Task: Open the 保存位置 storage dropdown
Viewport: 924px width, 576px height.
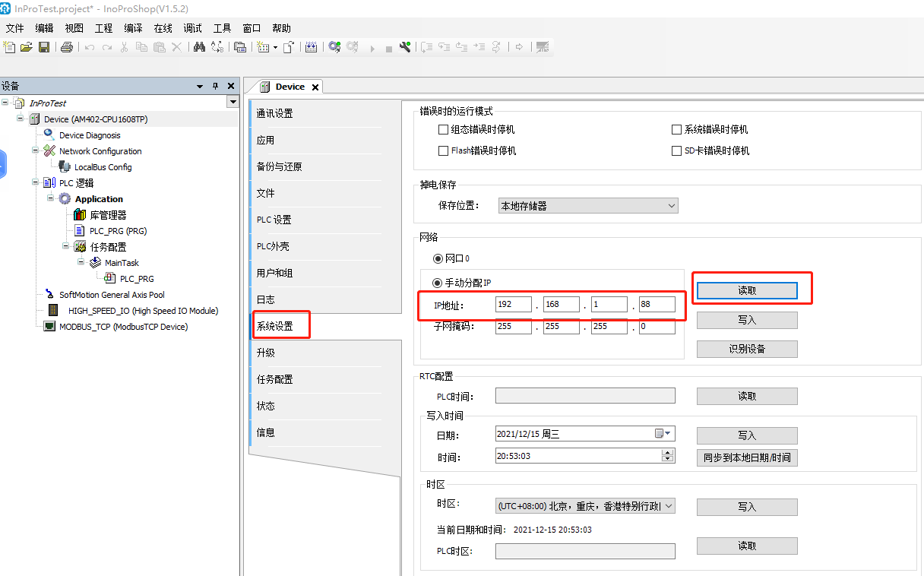Action: (x=672, y=205)
